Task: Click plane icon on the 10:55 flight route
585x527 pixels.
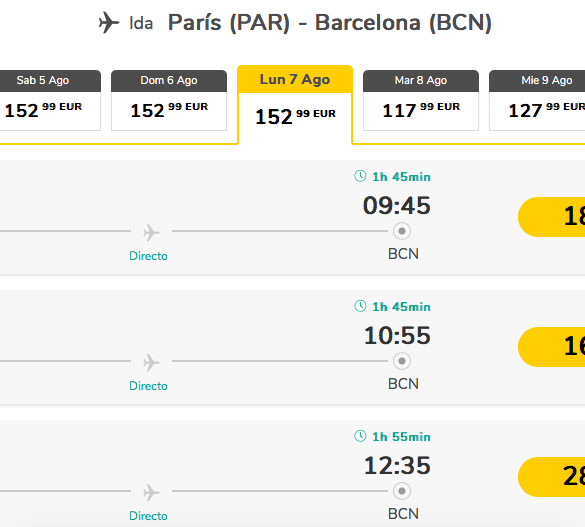Action: pos(151,362)
